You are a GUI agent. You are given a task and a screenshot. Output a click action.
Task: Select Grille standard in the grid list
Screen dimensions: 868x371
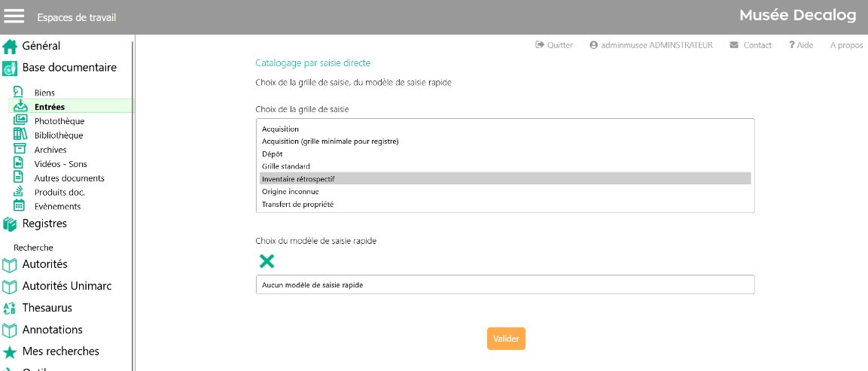click(x=285, y=166)
